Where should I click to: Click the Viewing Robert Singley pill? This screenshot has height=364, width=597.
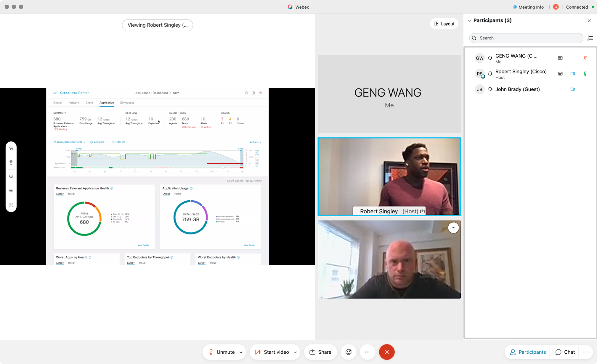158,25
